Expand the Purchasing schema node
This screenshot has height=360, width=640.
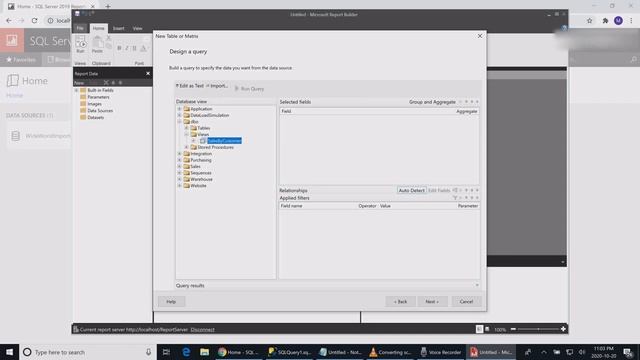pos(179,160)
